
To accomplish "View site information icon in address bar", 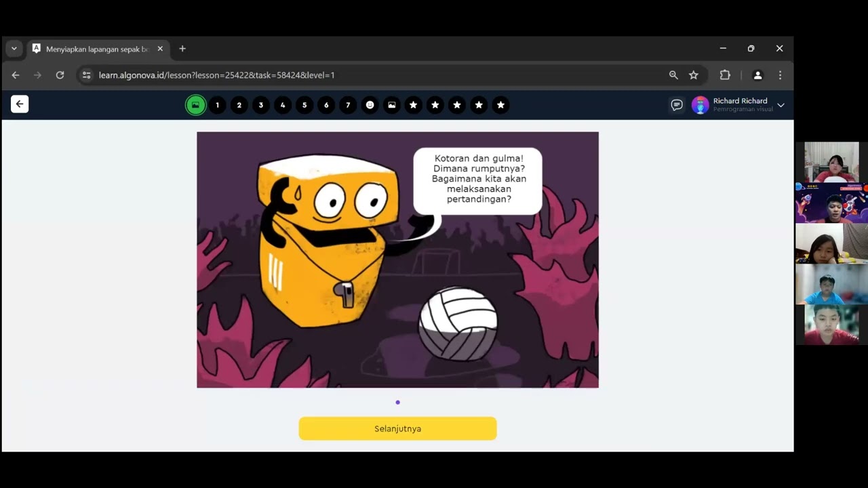I will click(x=86, y=75).
